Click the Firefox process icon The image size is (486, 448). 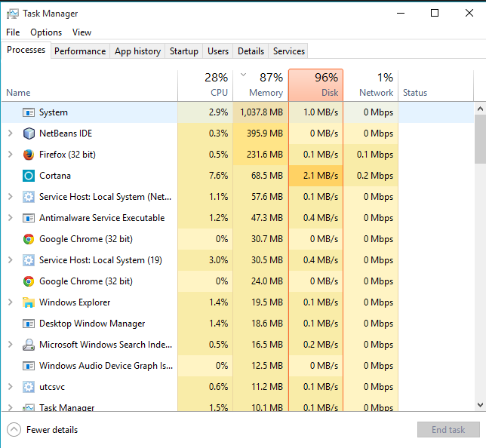29,155
